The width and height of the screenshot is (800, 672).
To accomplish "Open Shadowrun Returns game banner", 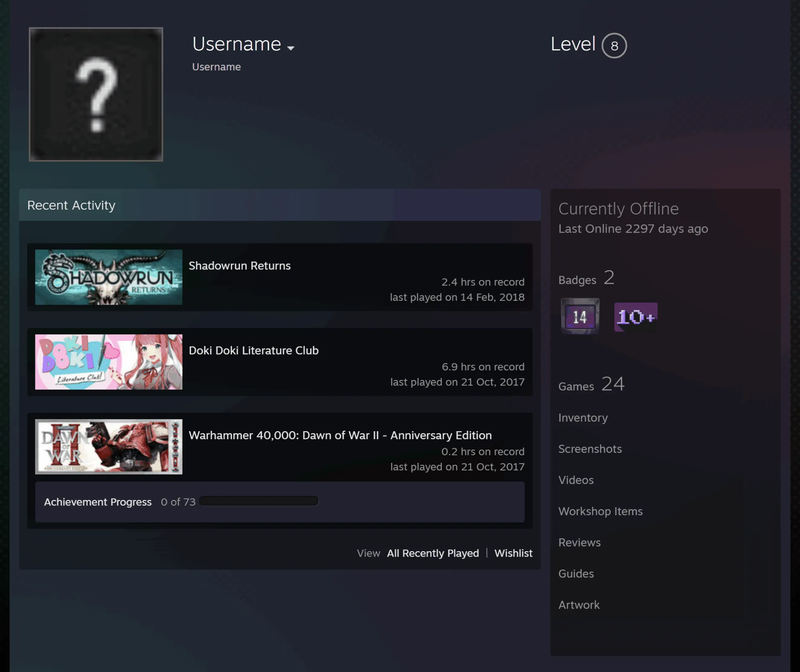I will pos(109,277).
